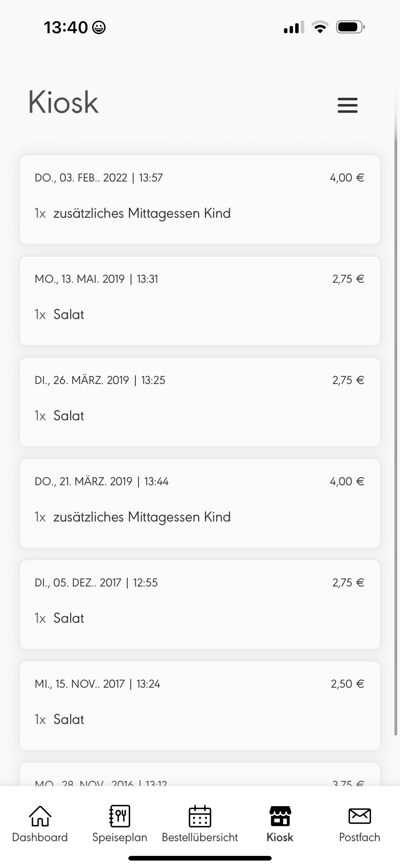This screenshot has height=868, width=400.
Task: Tap the Bestellübersicht calendar icon
Action: click(200, 816)
